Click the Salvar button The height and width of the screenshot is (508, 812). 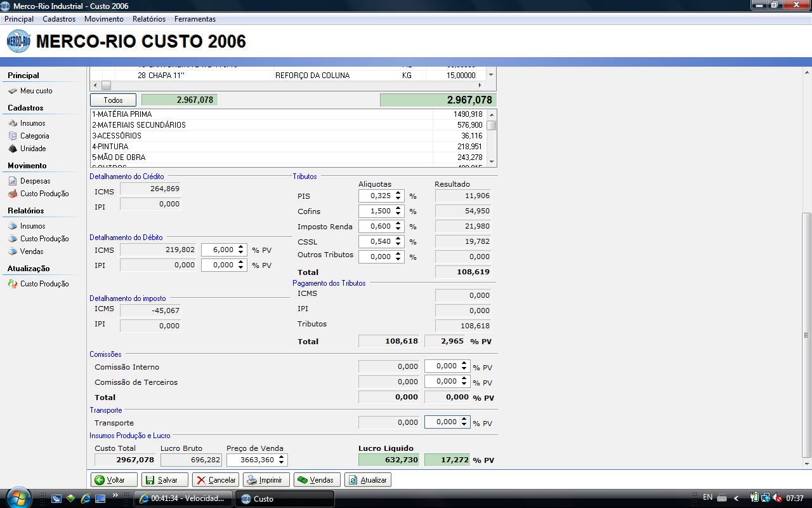[x=164, y=480]
